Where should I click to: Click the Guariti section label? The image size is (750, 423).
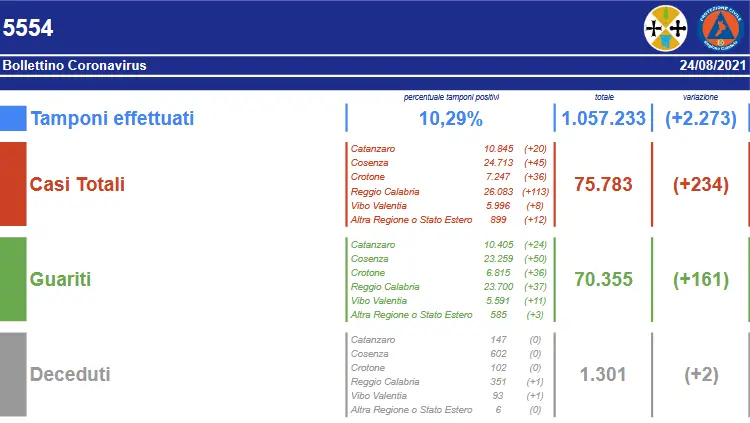point(60,280)
